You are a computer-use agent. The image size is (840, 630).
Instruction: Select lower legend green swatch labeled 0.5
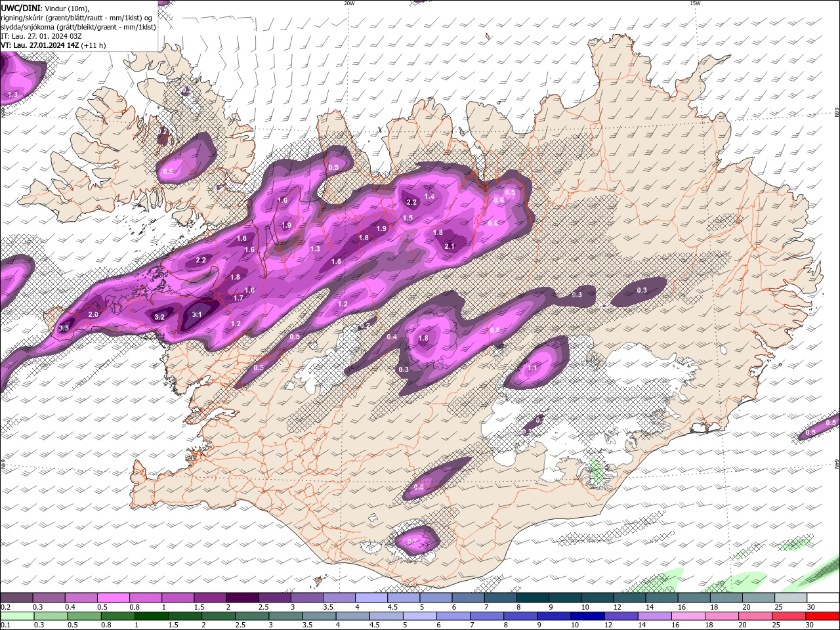pyautogui.click(x=84, y=616)
